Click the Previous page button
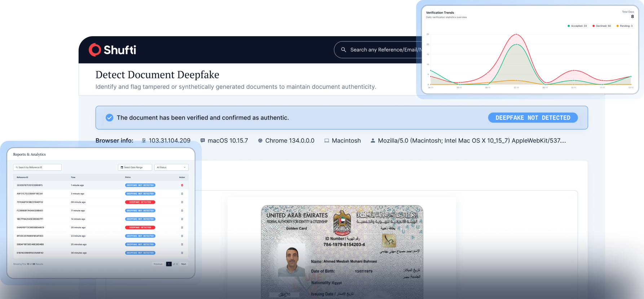 pyautogui.click(x=158, y=264)
